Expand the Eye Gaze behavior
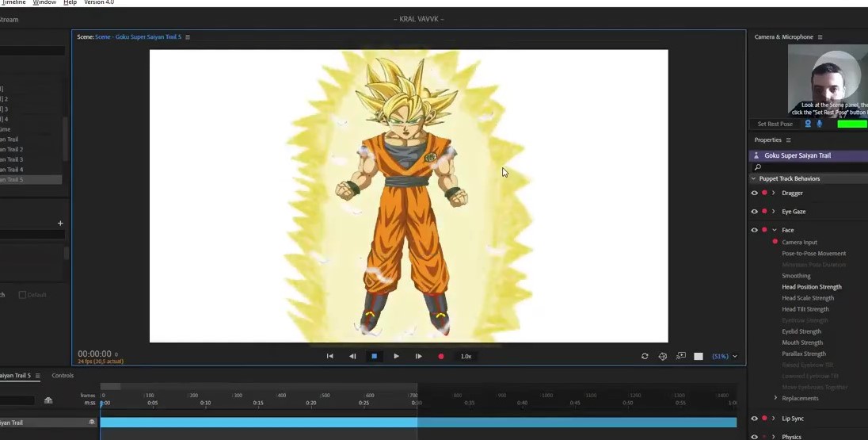The width and height of the screenshot is (868, 440). (x=773, y=211)
